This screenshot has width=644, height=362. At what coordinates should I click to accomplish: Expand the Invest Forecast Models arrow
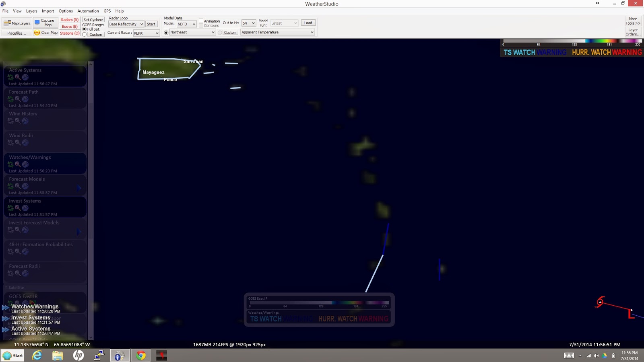79,232
